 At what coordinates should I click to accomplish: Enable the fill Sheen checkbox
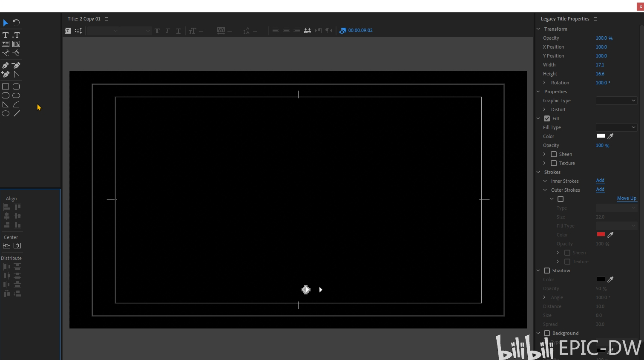554,154
